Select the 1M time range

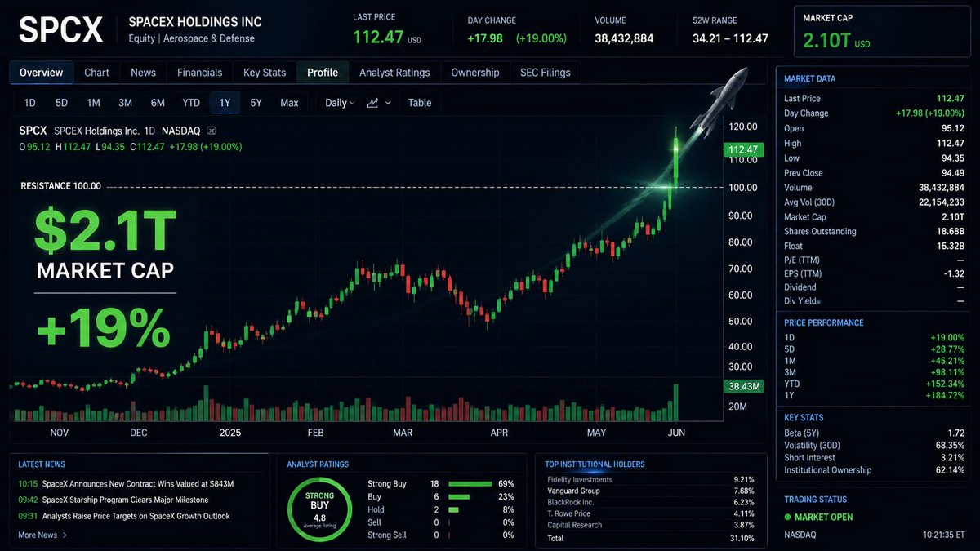click(x=93, y=103)
